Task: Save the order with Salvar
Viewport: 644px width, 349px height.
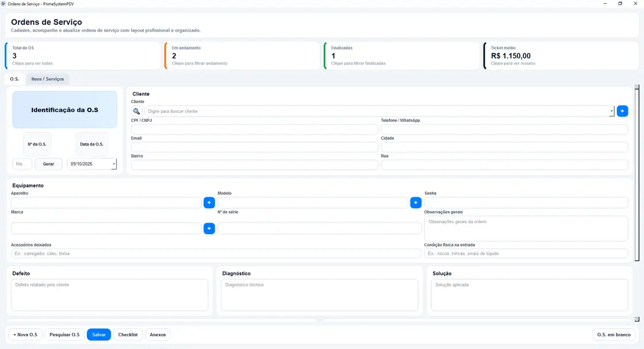Action: pos(99,335)
